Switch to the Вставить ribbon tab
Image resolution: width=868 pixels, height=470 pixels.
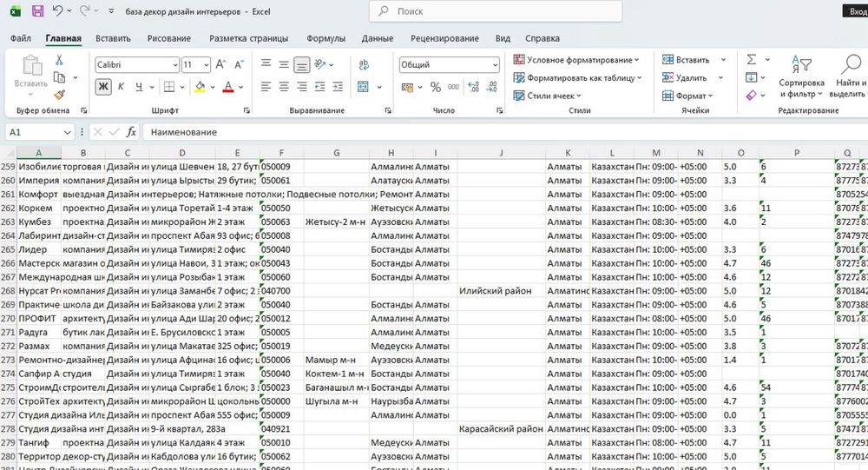click(x=113, y=38)
